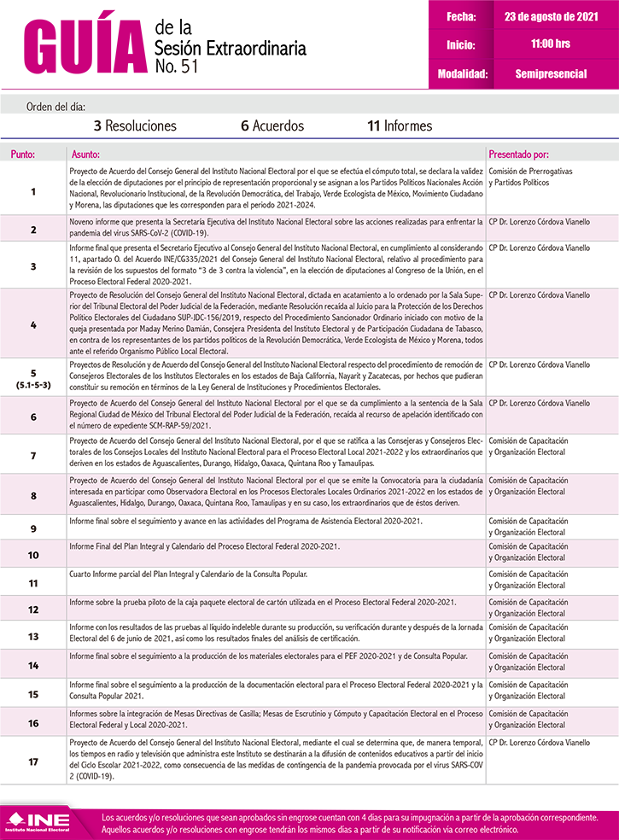Click the '11 Informes' count

tap(400, 125)
